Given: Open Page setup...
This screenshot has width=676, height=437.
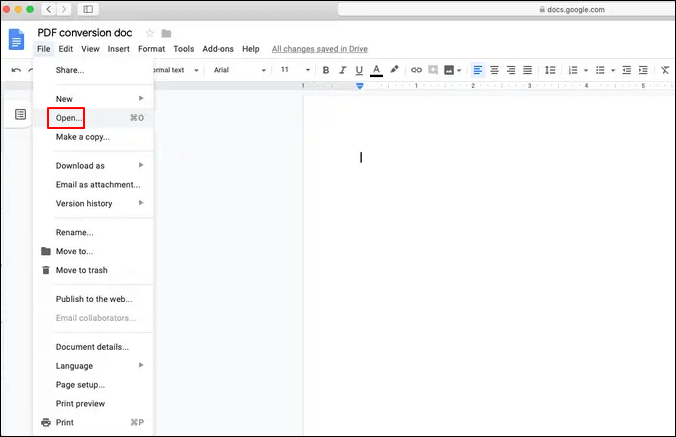Looking at the screenshot, I should (x=93, y=385).
